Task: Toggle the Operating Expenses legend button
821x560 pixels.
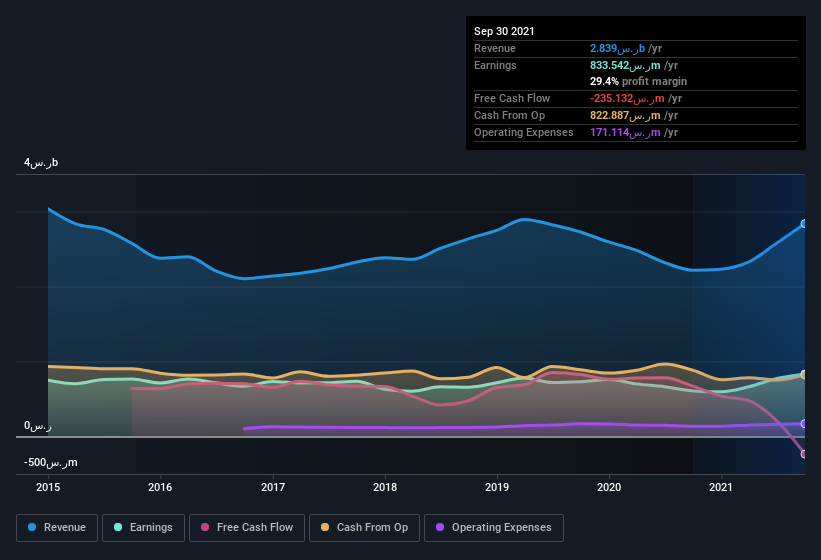Action: tap(494, 528)
